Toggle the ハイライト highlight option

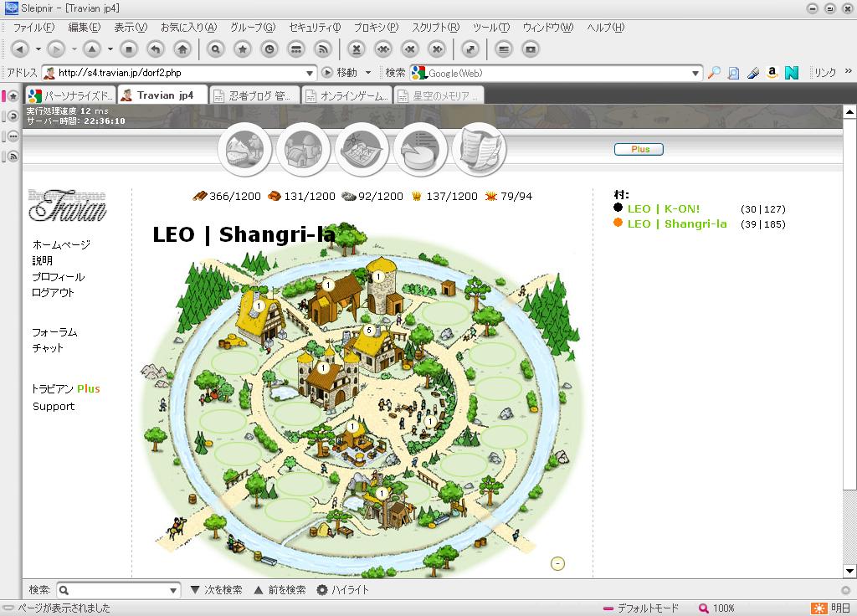pyautogui.click(x=342, y=590)
